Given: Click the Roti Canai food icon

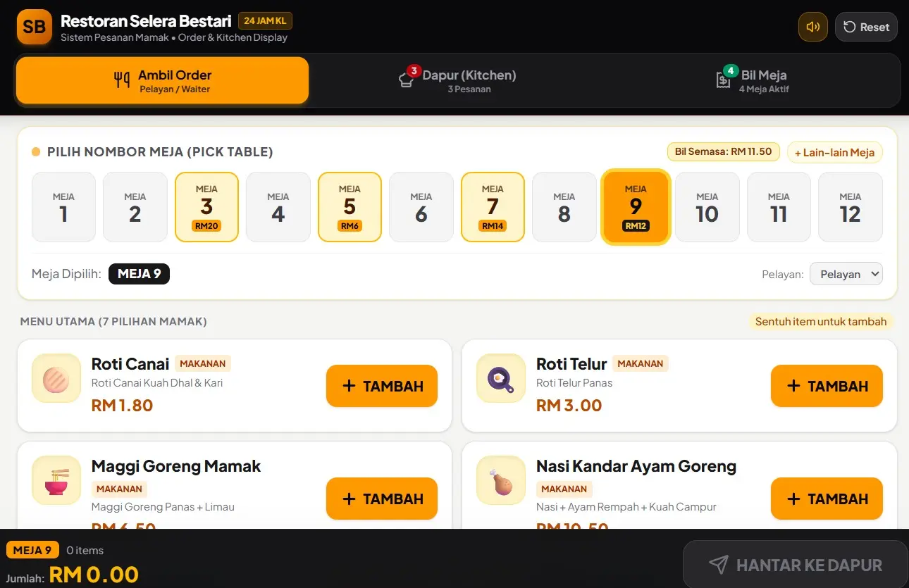Looking at the screenshot, I should (x=56, y=378).
